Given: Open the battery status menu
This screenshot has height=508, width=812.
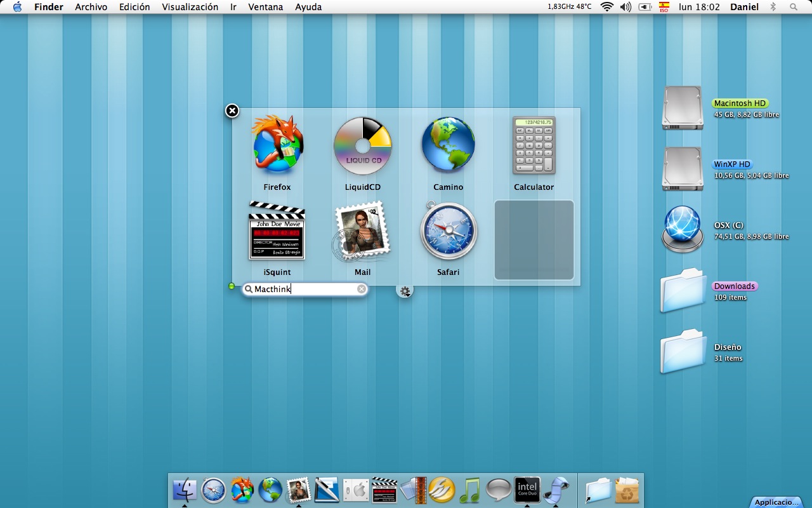Looking at the screenshot, I should tap(645, 7).
